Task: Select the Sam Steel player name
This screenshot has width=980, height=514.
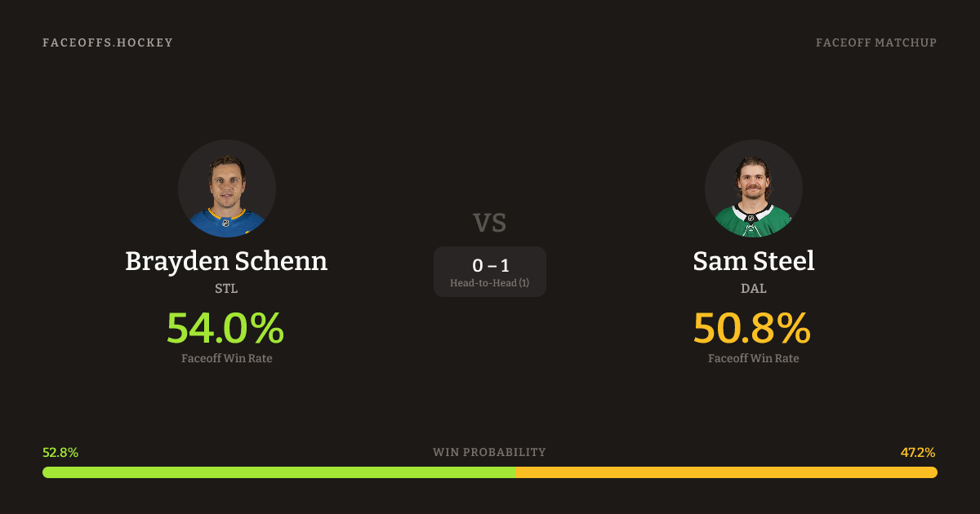Action: (754, 261)
